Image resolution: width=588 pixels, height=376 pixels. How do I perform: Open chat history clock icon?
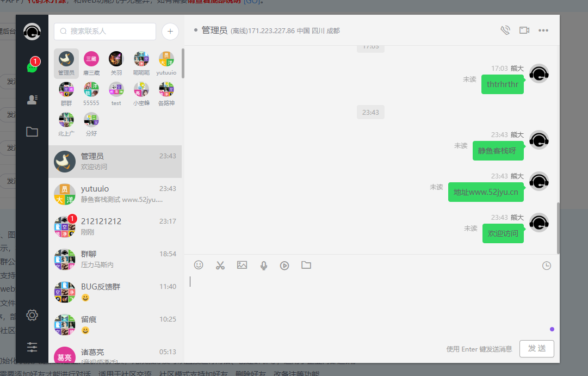coord(547,266)
